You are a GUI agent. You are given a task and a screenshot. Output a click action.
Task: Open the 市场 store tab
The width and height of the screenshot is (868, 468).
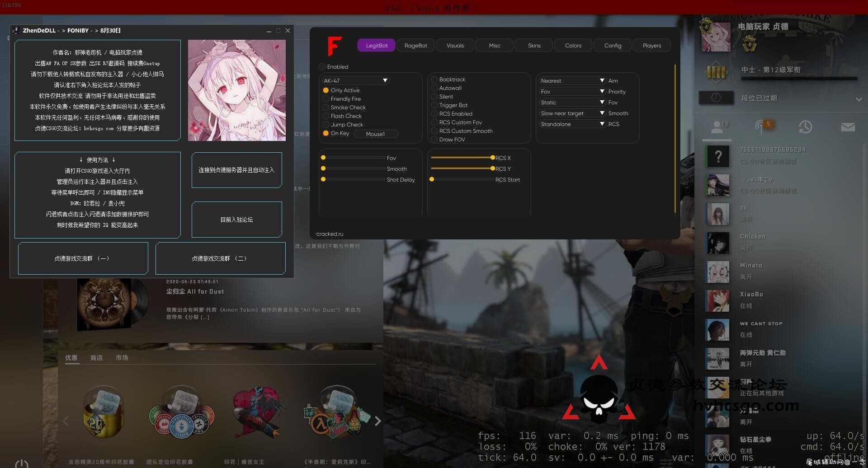[x=122, y=358]
